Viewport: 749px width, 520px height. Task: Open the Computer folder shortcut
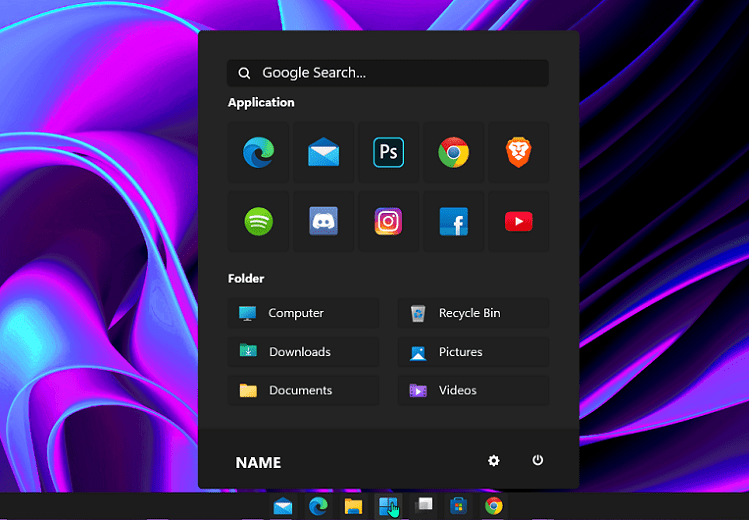[x=303, y=313]
